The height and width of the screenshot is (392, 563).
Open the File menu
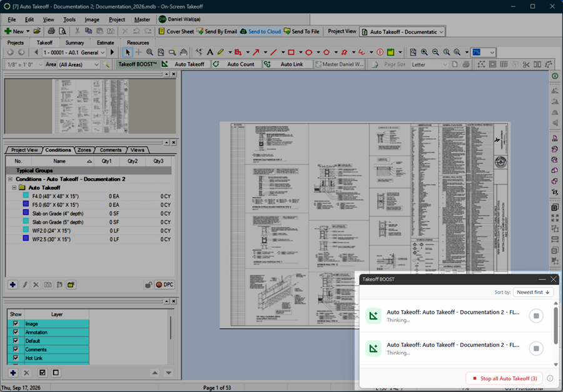coord(11,20)
